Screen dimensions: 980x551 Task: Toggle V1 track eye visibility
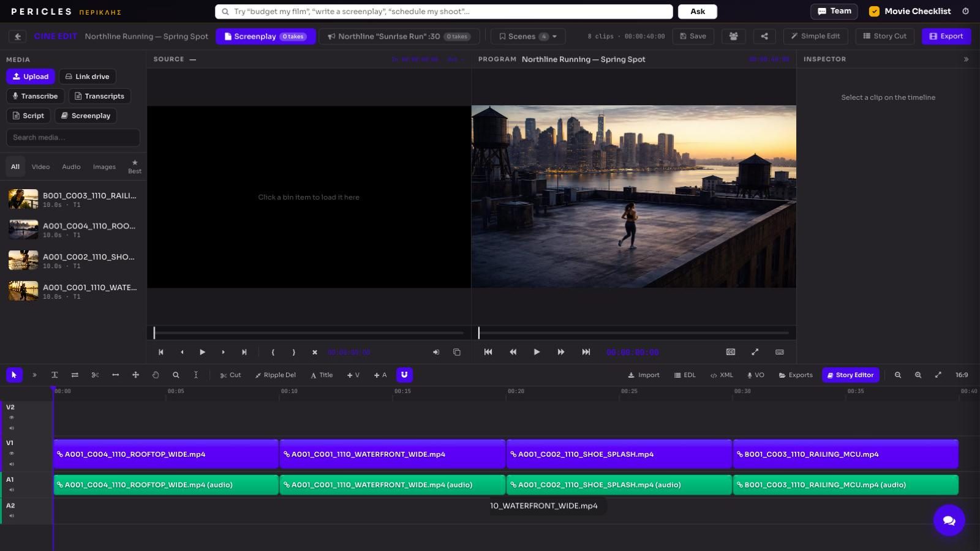point(11,454)
